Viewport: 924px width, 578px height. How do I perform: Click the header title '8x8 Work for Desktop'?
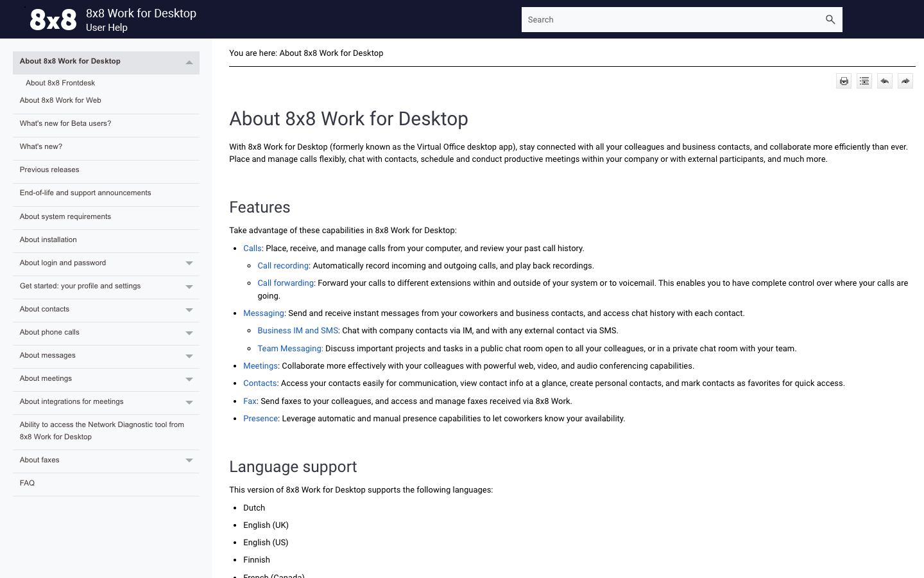click(x=141, y=13)
